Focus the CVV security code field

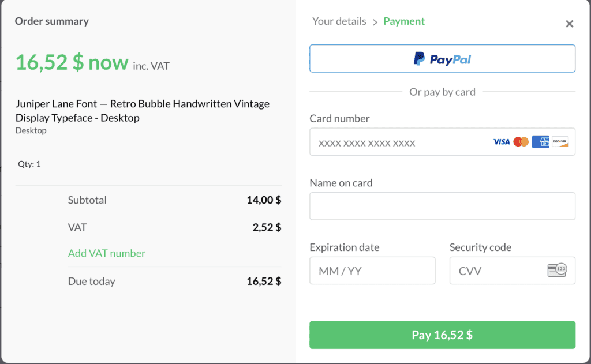513,271
